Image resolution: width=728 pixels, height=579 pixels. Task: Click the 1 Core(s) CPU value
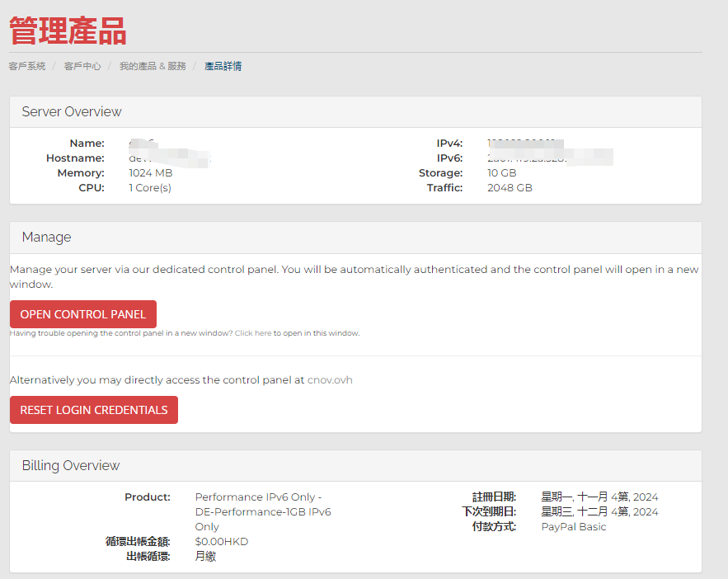point(150,188)
